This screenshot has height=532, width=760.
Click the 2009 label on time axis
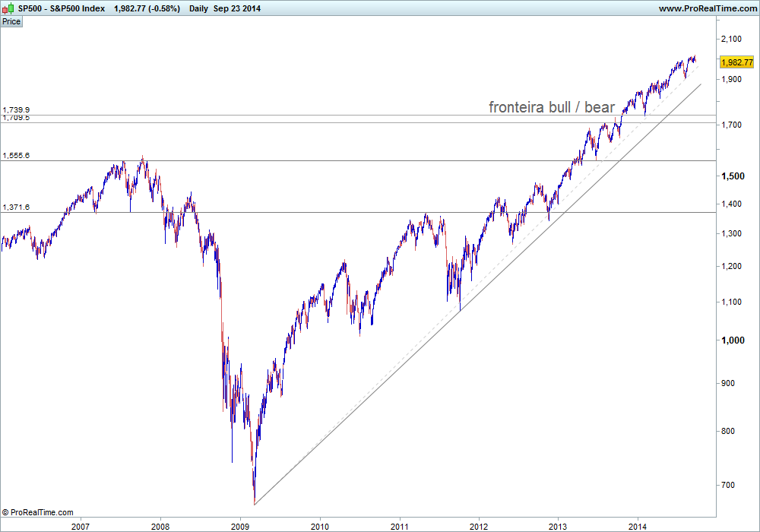coord(240,527)
